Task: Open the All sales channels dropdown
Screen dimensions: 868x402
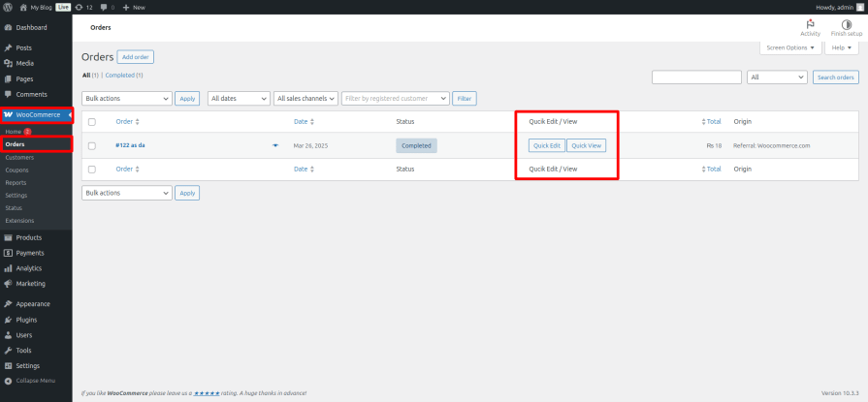Action: coord(305,99)
